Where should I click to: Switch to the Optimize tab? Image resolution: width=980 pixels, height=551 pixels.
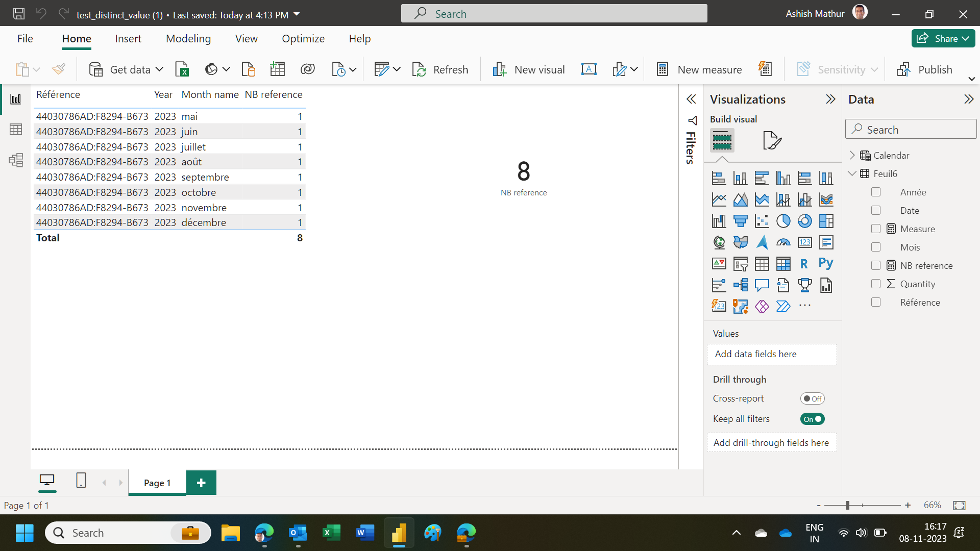click(303, 39)
